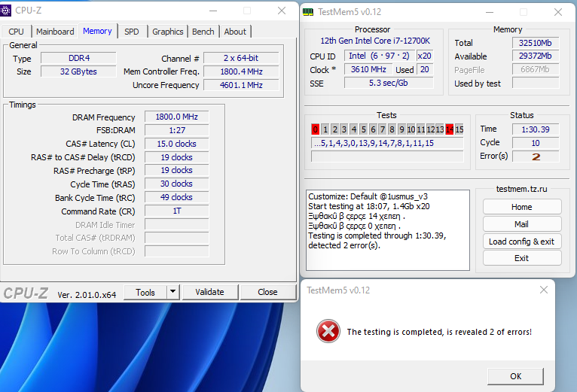Image resolution: width=577 pixels, height=392 pixels.
Task: Click the Mail button in TestMem5
Action: click(522, 224)
